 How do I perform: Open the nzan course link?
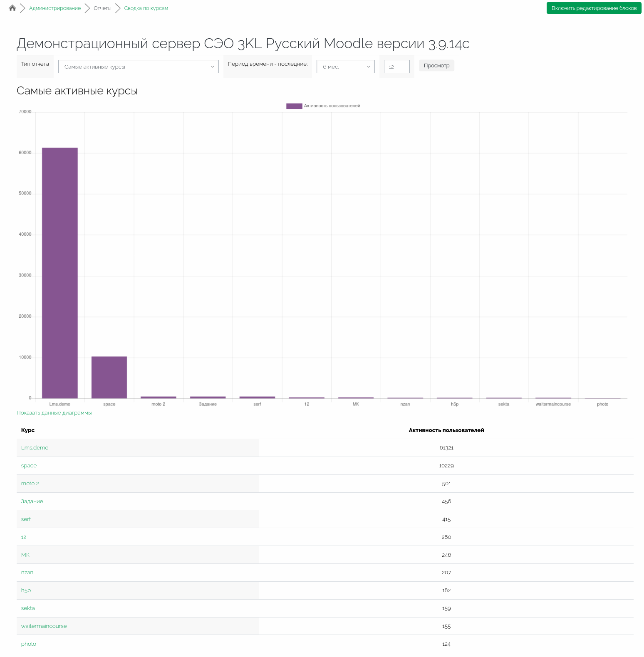coord(27,573)
